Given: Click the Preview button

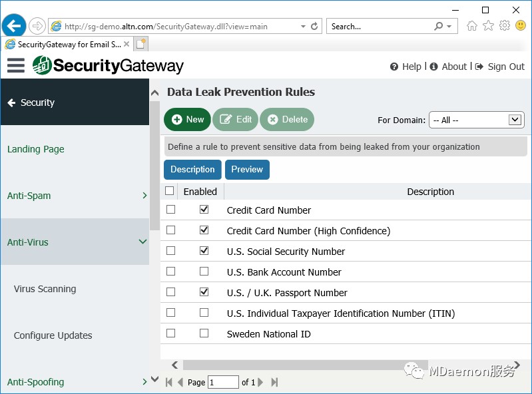Looking at the screenshot, I should (247, 170).
